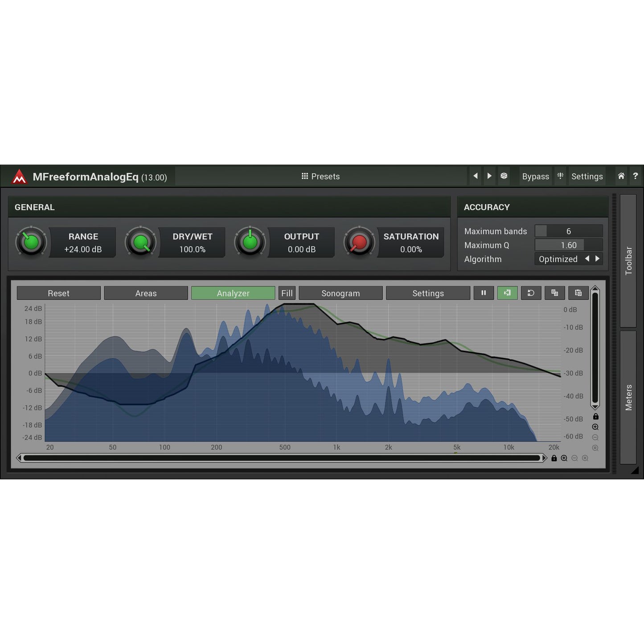
Task: Open the Presets menu
Action: coord(320,176)
